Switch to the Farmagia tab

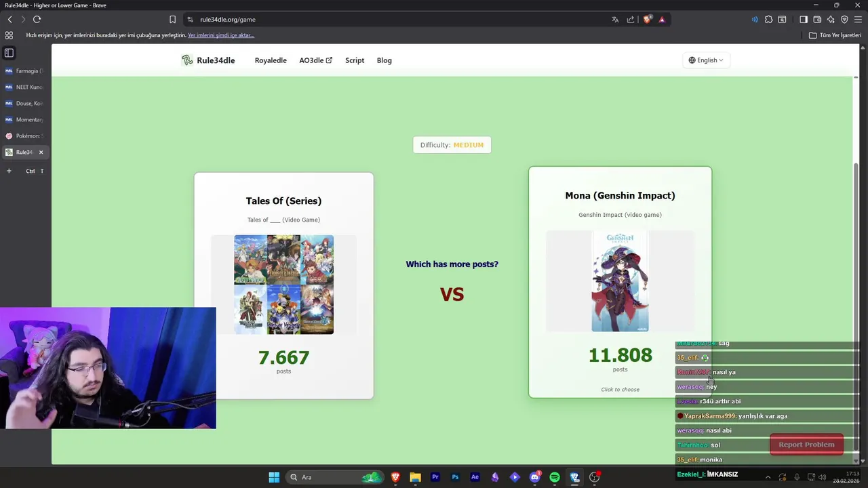[24, 70]
